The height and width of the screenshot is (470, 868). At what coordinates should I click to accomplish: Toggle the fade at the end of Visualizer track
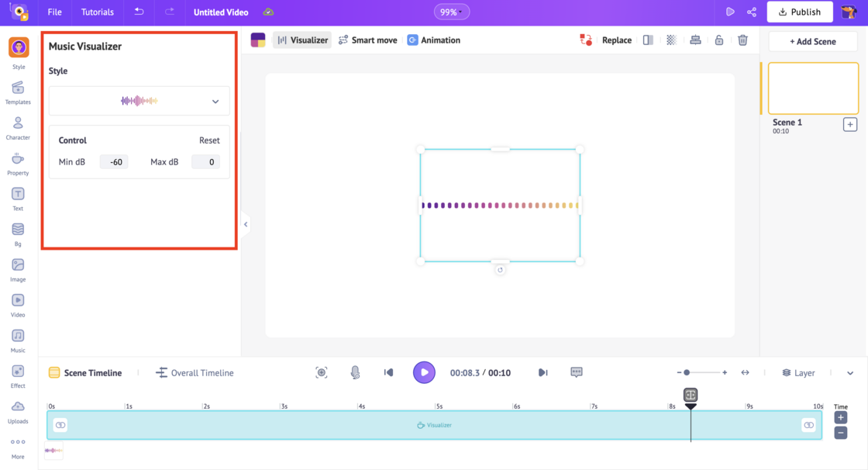click(x=808, y=425)
